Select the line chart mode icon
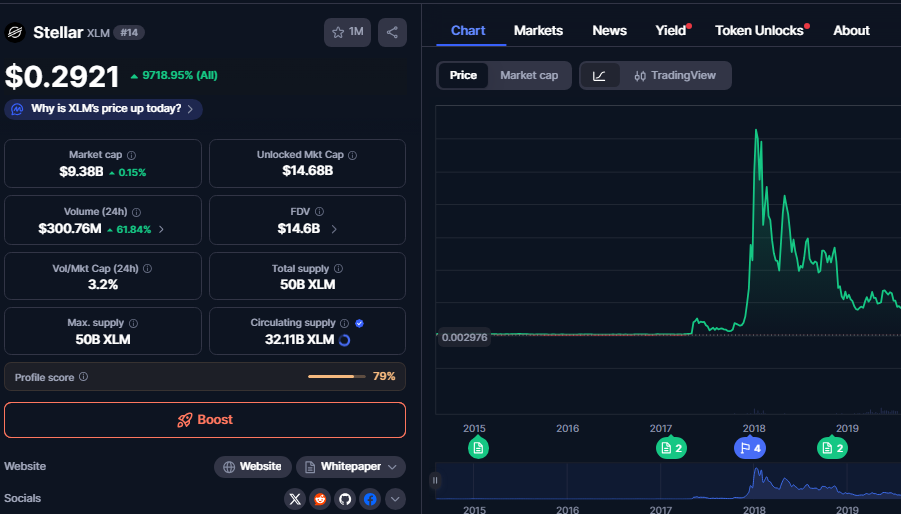The image size is (901, 514). click(x=599, y=75)
